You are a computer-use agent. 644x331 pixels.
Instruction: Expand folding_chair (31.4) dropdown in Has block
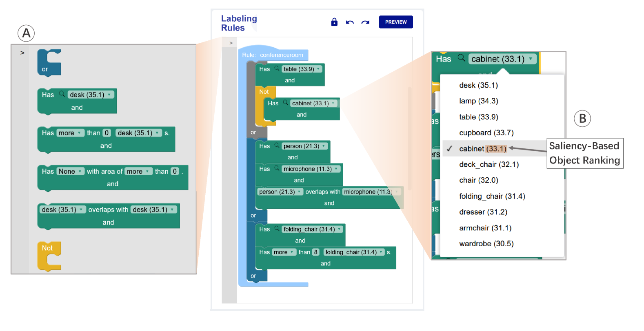coord(313,229)
